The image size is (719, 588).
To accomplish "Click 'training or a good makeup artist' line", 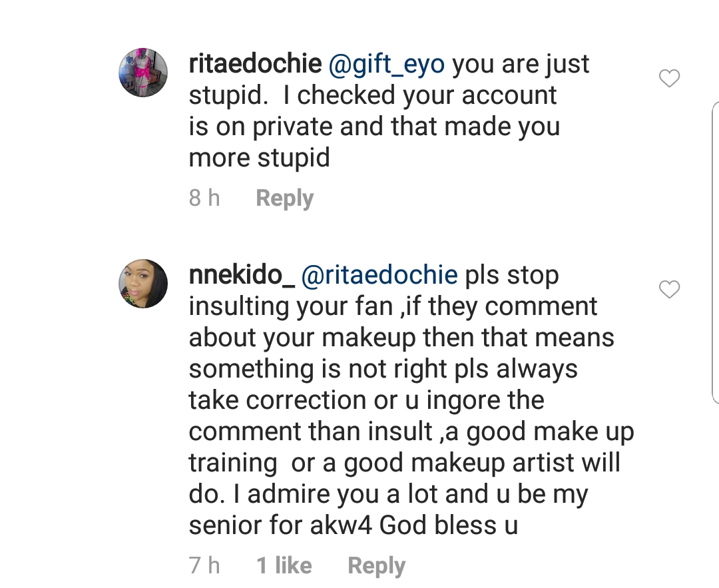I will [404, 463].
